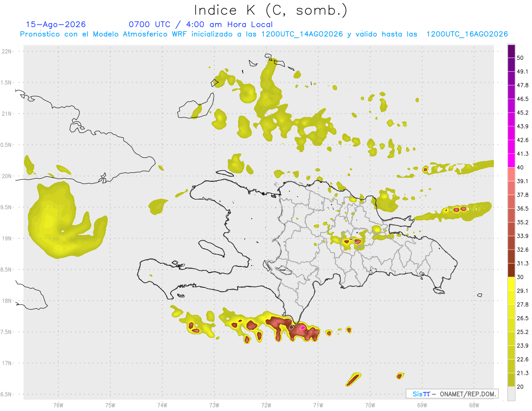Click the colorbar value '31.3'
Viewport: 532px width, 411px height.
pyautogui.click(x=523, y=263)
